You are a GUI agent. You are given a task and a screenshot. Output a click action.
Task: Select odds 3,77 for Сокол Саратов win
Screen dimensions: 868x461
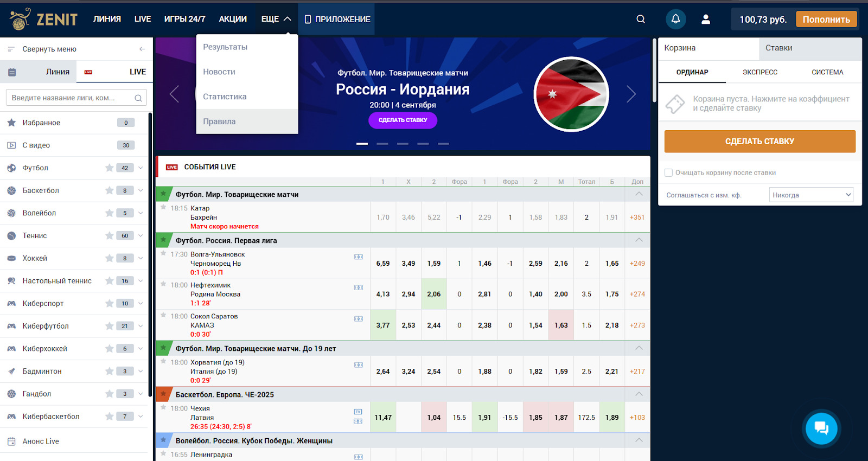click(x=383, y=325)
